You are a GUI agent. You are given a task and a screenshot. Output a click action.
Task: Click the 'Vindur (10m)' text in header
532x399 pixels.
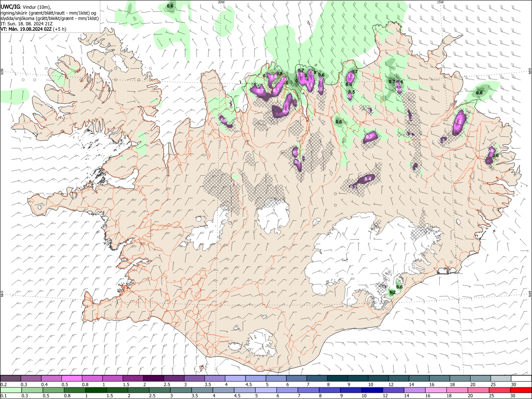pos(37,6)
